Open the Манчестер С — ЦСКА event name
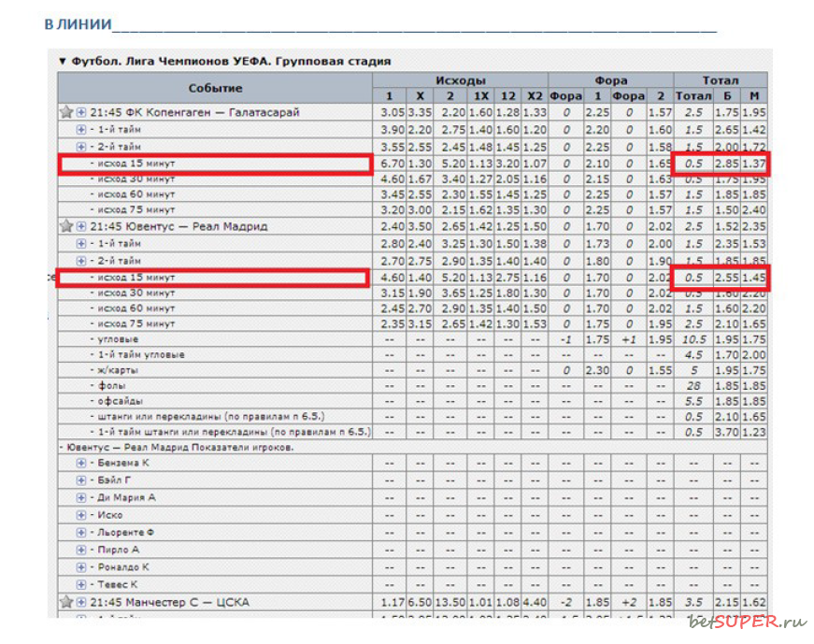814x644 pixels. click(x=169, y=602)
